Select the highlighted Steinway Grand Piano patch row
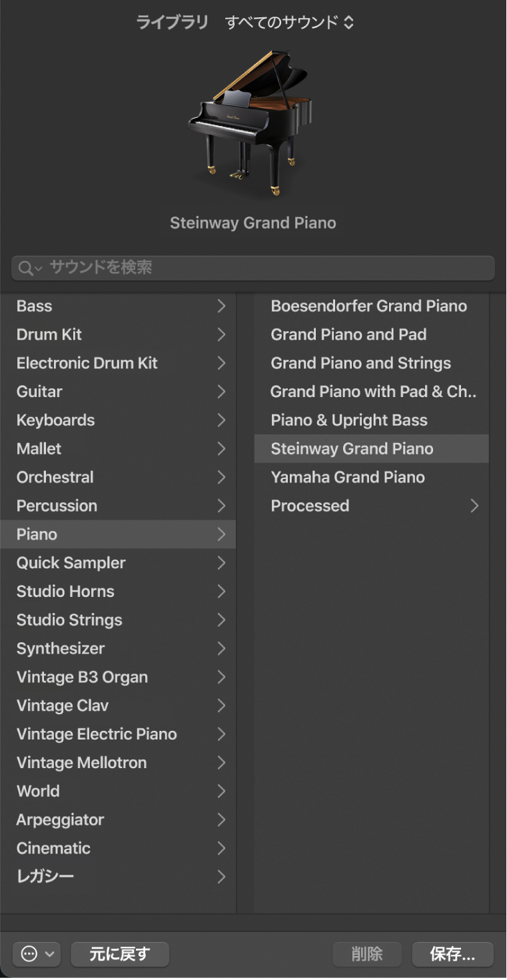507x980 pixels. tap(371, 449)
